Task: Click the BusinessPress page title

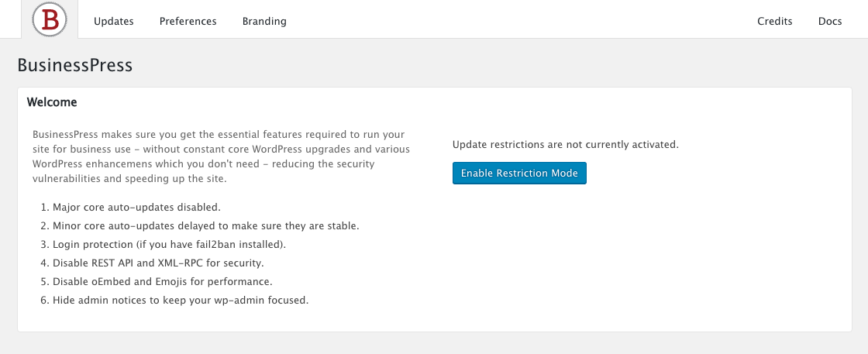Action: click(74, 65)
